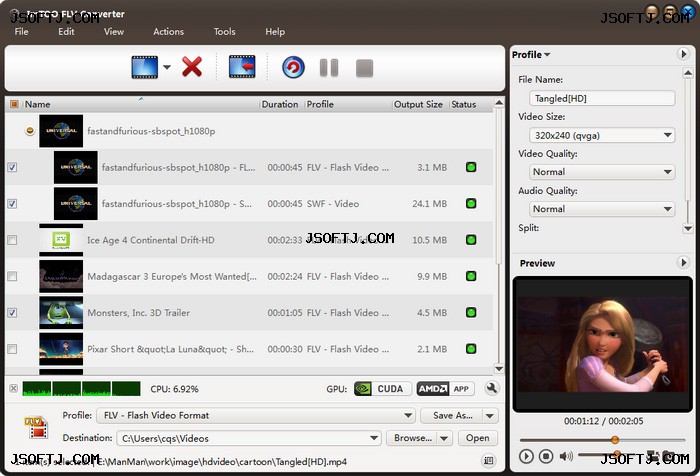The width and height of the screenshot is (700, 476).
Task: Click the Add File film icon
Action: pyautogui.click(x=145, y=67)
